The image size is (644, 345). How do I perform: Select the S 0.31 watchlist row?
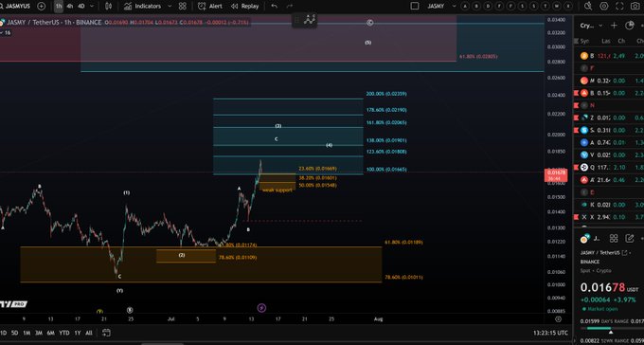(608, 130)
